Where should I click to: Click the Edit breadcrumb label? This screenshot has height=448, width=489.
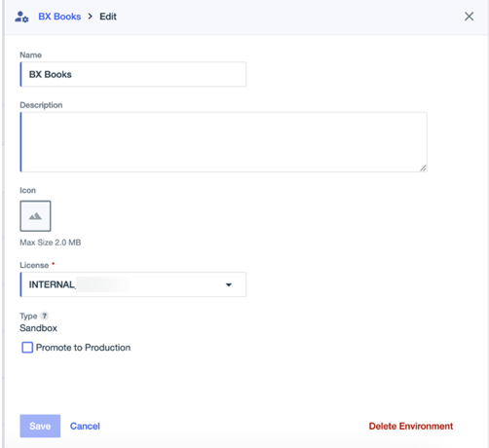coord(108,17)
